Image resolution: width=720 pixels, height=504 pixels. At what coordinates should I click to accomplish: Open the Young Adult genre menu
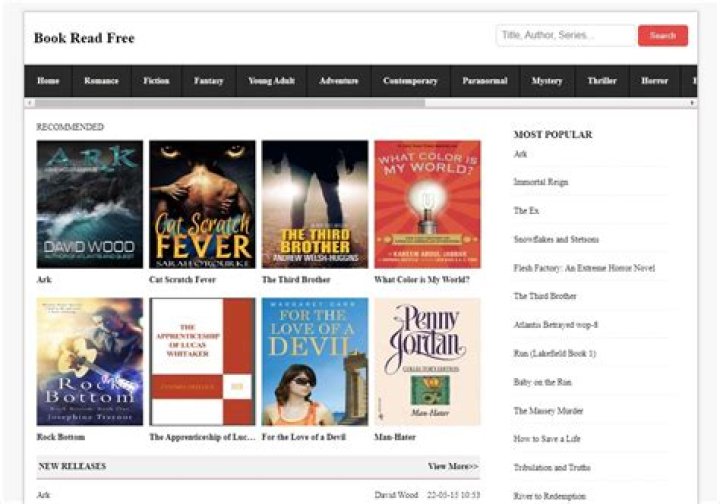click(271, 81)
